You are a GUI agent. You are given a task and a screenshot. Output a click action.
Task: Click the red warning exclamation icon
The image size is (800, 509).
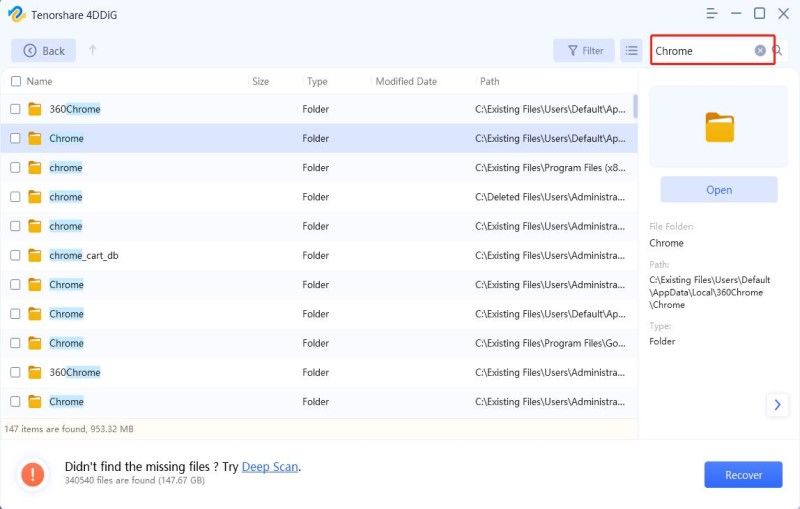pyautogui.click(x=32, y=474)
